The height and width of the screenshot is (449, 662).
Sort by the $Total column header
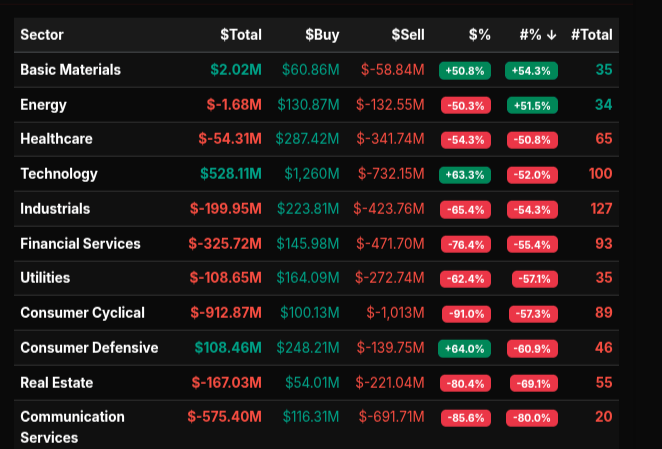(241, 35)
